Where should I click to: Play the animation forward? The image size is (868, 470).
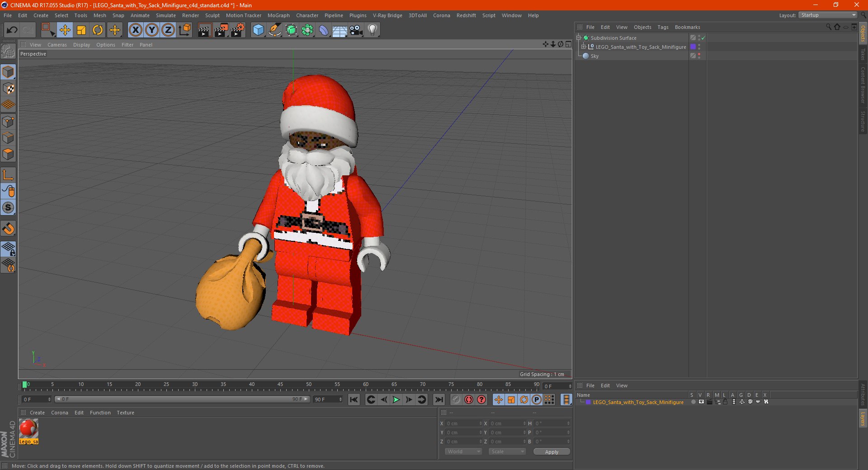396,399
